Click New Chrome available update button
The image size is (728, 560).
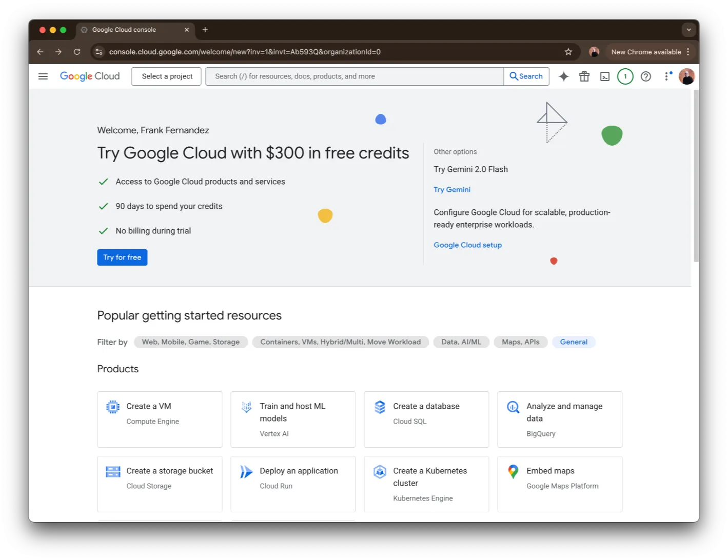pos(646,52)
